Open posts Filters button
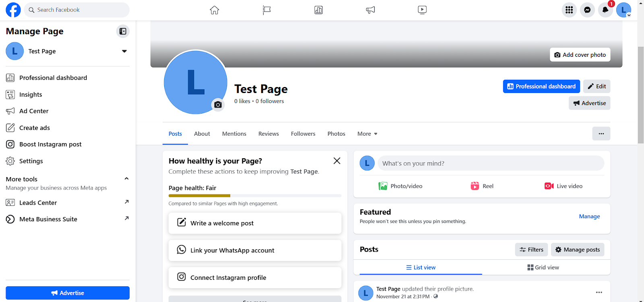 coord(531,250)
